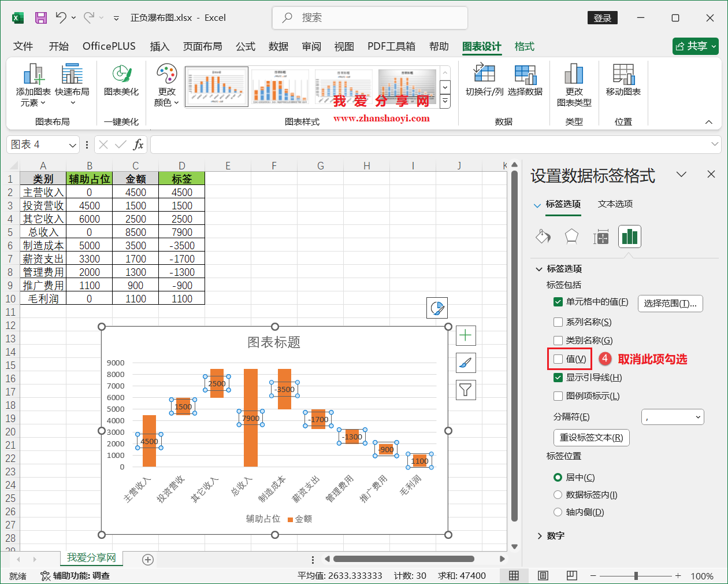This screenshot has width=728, height=584.
Task: Click the 重设标签文本(R) button
Action: (x=591, y=438)
